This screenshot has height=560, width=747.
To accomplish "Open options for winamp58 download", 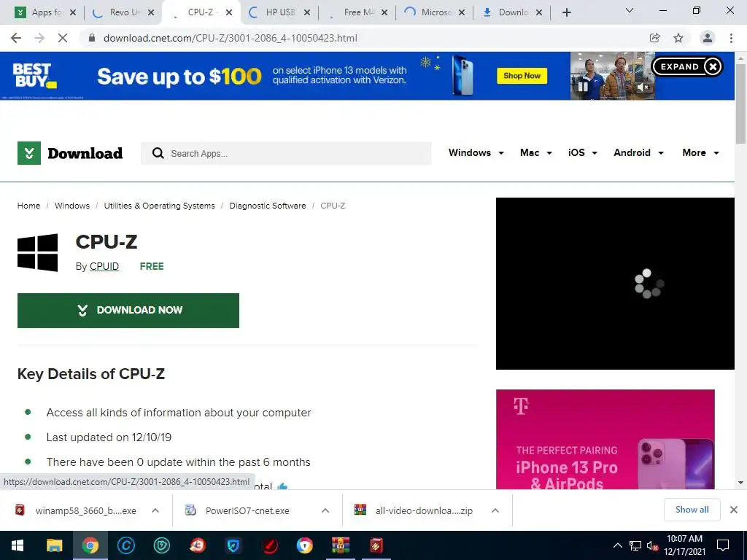I will pos(155,510).
